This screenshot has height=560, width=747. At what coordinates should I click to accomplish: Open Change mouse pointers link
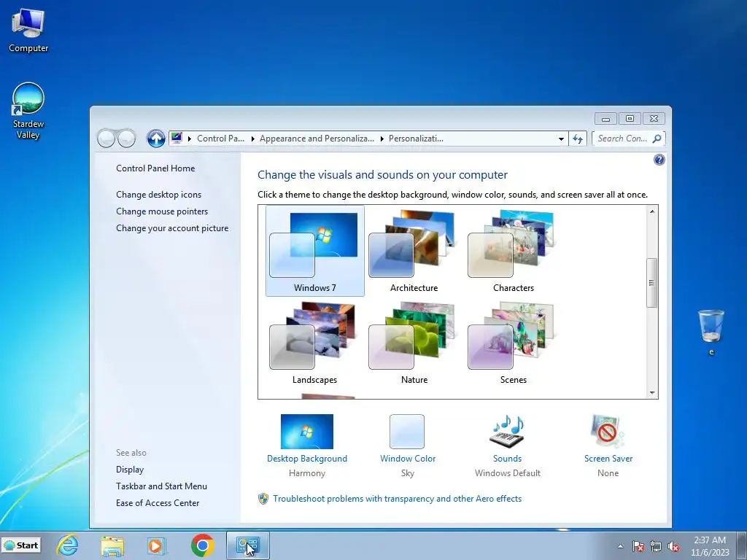click(162, 211)
